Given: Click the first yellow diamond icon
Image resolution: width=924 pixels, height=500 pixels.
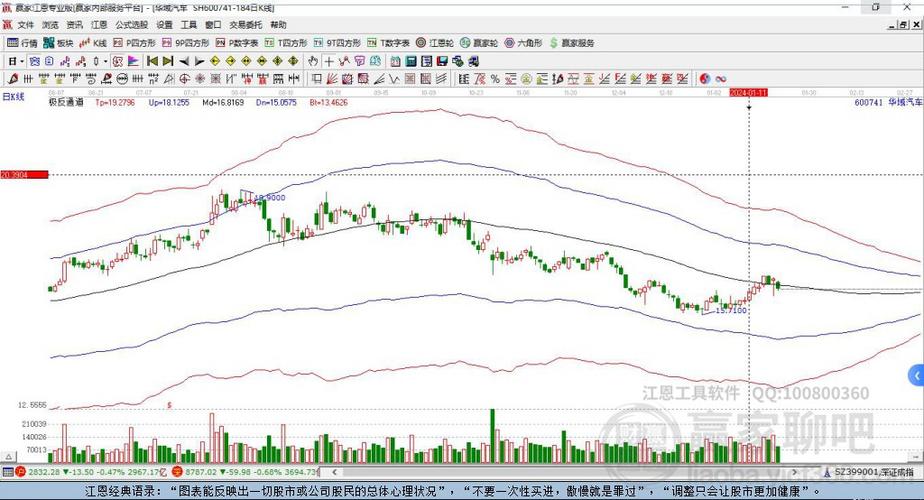Looking at the screenshot, I should 215,61.
